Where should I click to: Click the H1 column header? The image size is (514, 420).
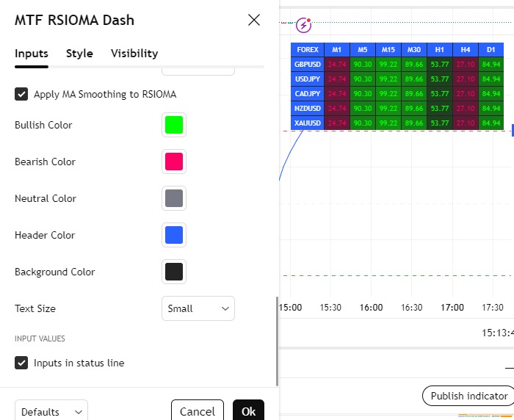tap(440, 50)
